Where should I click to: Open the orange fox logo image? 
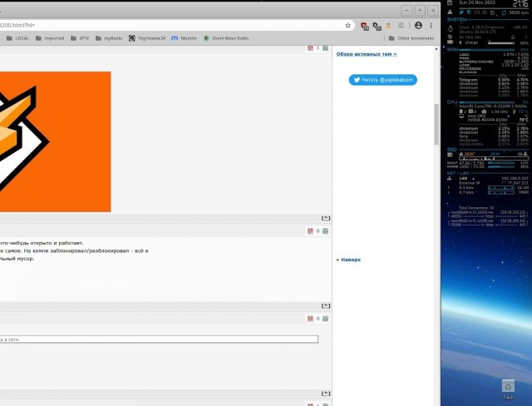tap(56, 141)
